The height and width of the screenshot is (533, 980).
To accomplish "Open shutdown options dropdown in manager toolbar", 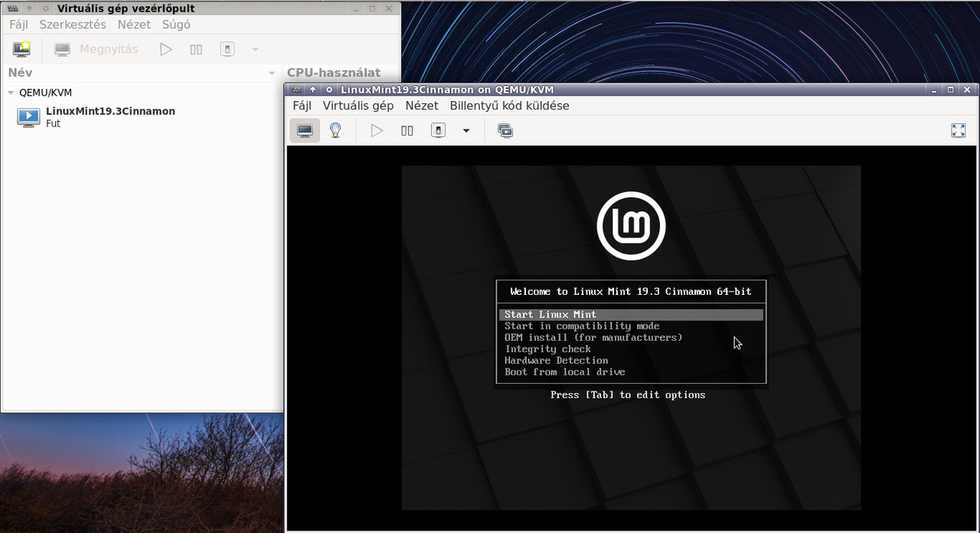I will [x=255, y=49].
